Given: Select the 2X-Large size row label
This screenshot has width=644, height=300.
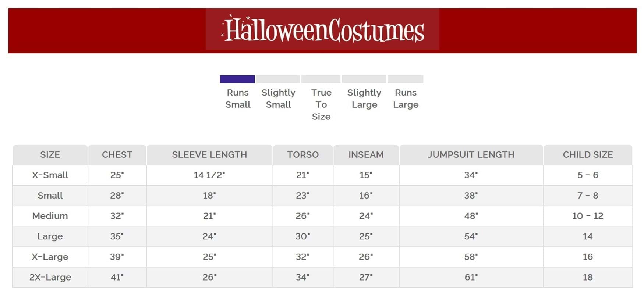Looking at the screenshot, I should coord(50,277).
